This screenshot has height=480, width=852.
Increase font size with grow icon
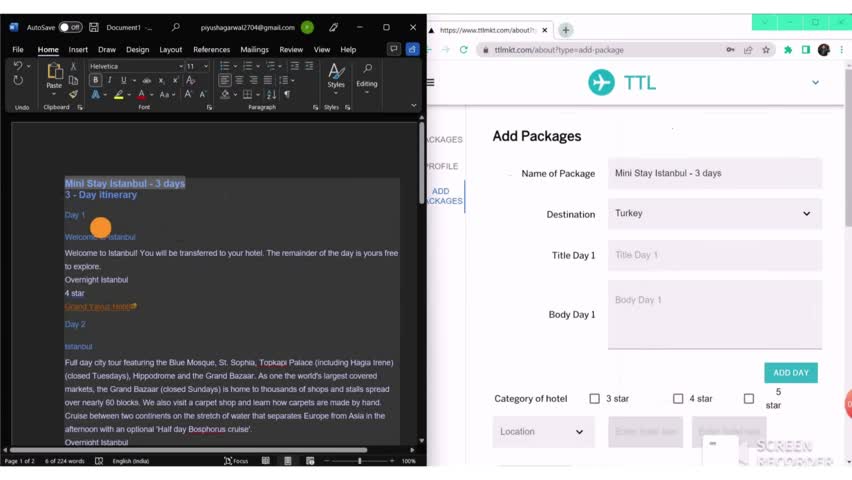(x=188, y=94)
